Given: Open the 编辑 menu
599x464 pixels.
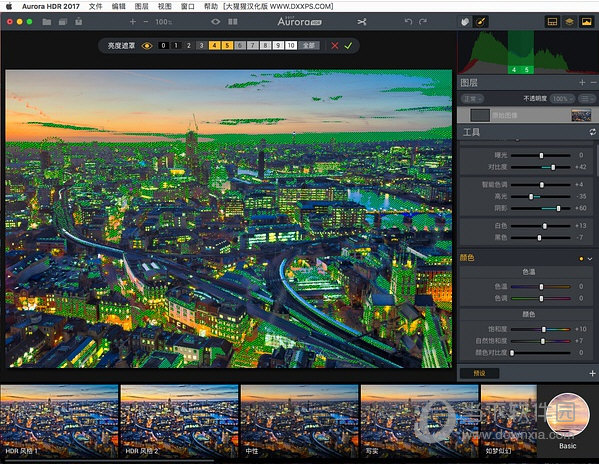Looking at the screenshot, I should pyautogui.click(x=118, y=6).
